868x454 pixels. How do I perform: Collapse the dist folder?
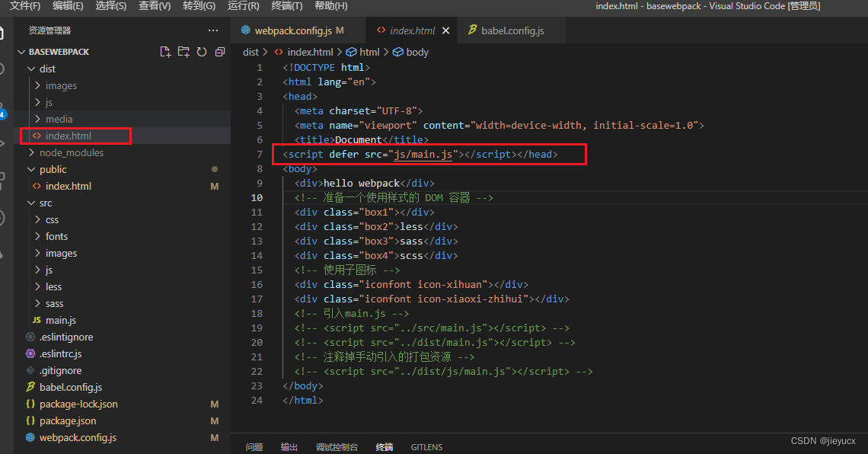(x=122, y=69)
